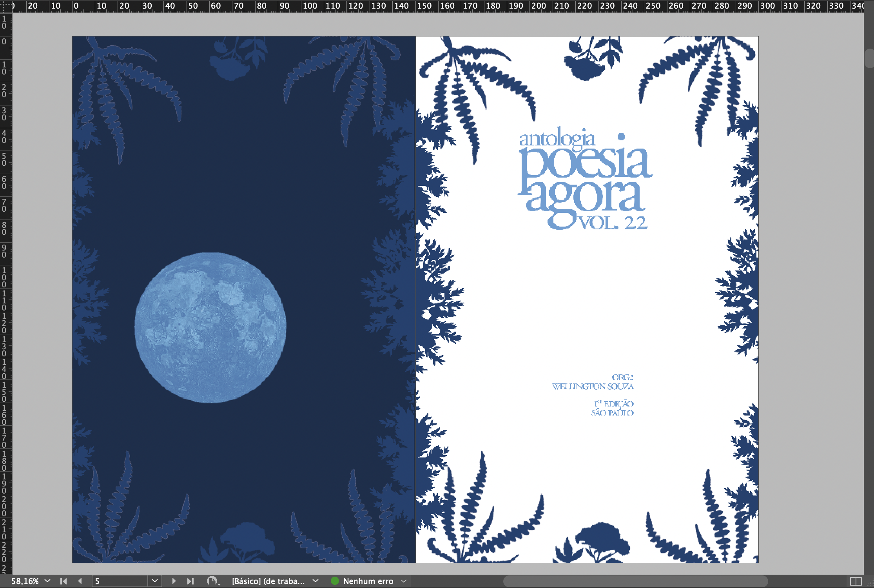Jump to the last page
The image size is (874, 588).
click(190, 581)
